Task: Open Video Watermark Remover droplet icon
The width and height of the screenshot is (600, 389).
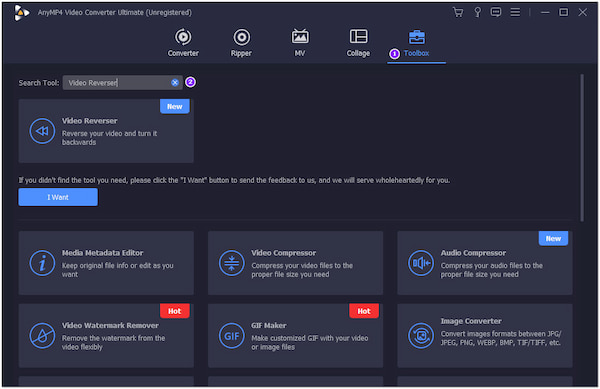Action: coord(42,336)
